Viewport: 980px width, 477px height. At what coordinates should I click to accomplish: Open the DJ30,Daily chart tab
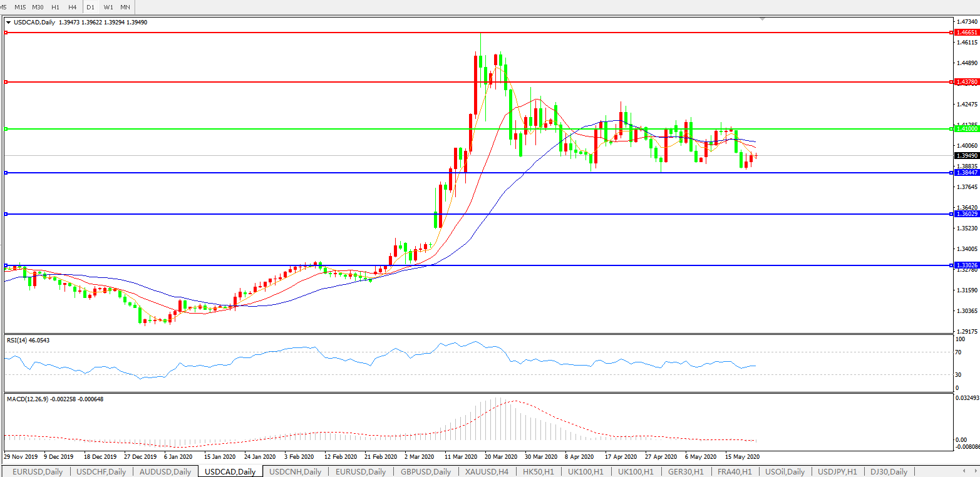pyautogui.click(x=889, y=471)
